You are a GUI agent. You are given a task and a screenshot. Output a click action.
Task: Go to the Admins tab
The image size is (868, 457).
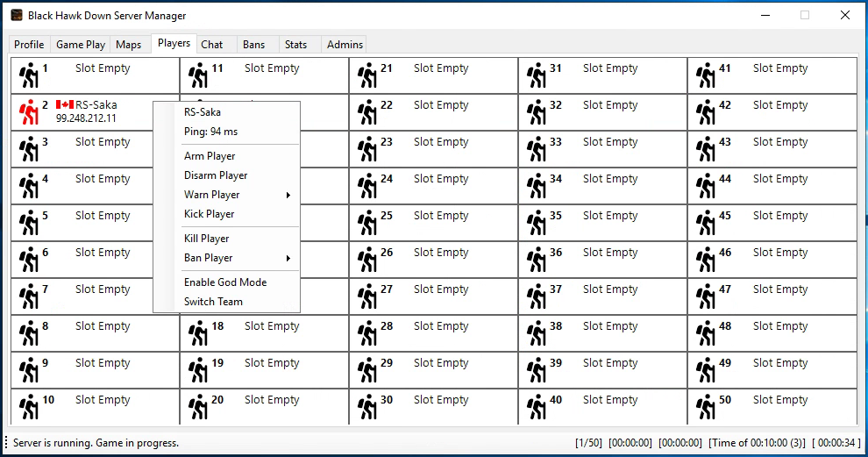point(345,45)
